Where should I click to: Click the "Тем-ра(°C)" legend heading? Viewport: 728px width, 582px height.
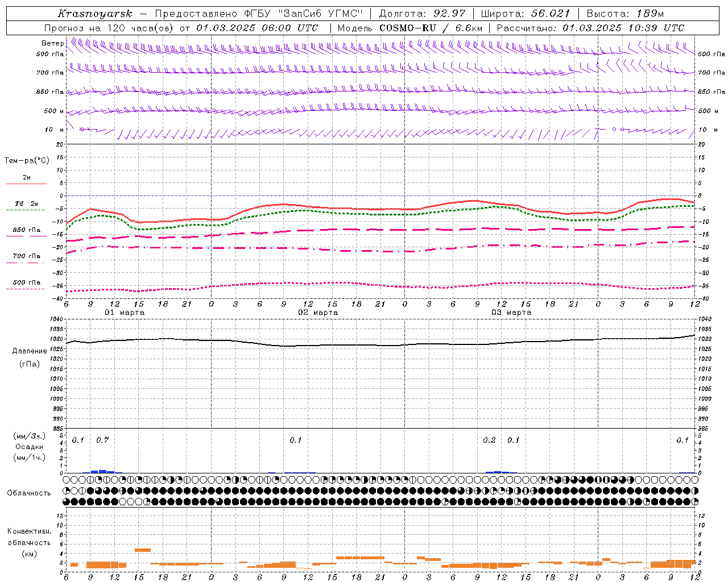point(27,161)
